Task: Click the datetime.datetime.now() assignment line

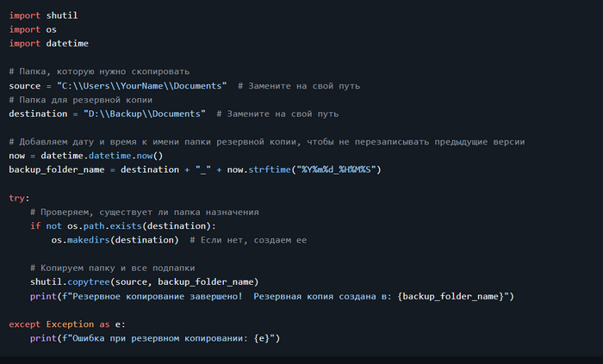Action: pyautogui.click(x=85, y=156)
